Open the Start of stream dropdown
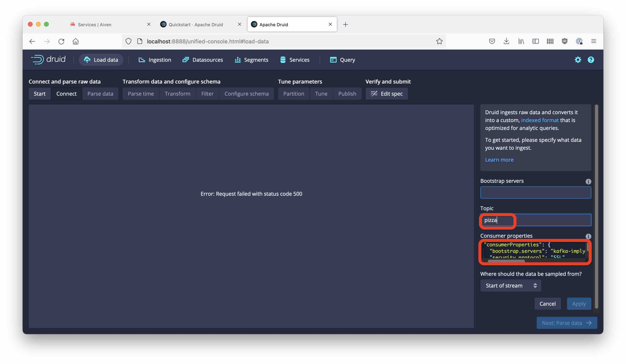The width and height of the screenshot is (626, 364). [510, 286]
